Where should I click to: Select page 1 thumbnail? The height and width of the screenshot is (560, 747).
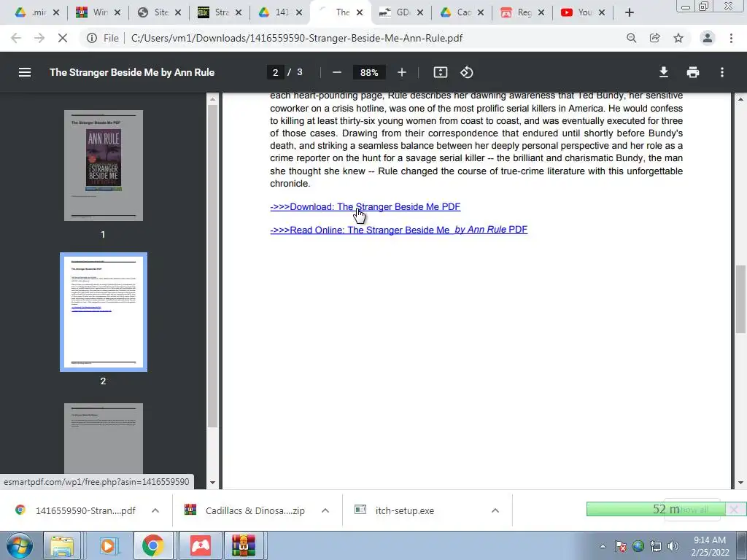point(104,166)
